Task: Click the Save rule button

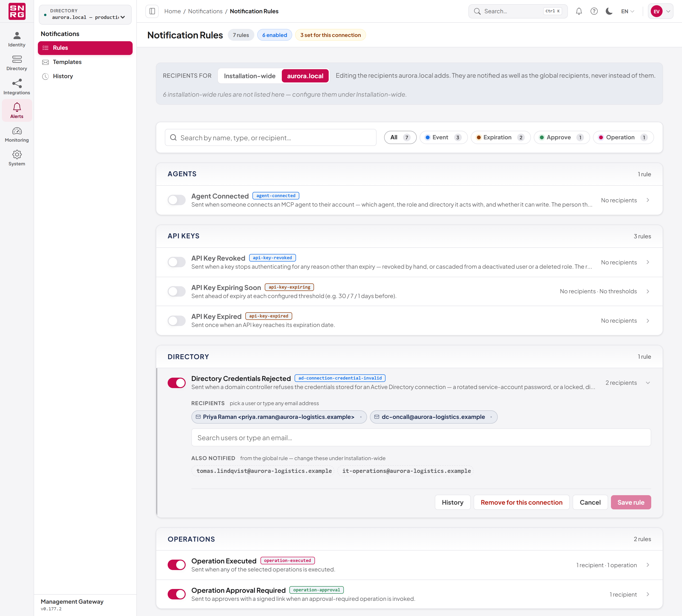Action: 631,503
